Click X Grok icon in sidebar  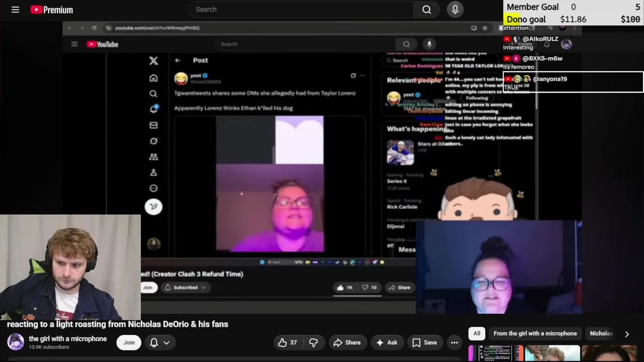(153, 141)
